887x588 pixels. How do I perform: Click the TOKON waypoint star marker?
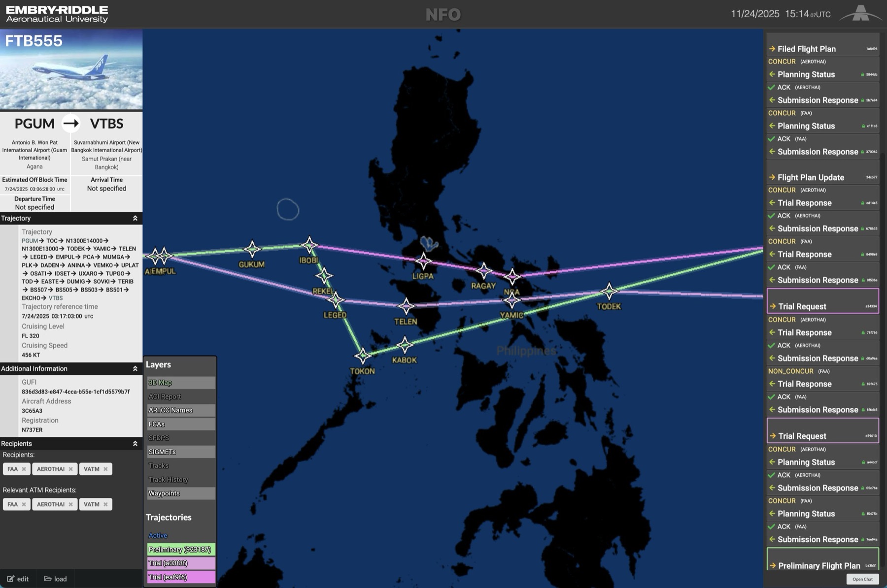(x=363, y=356)
